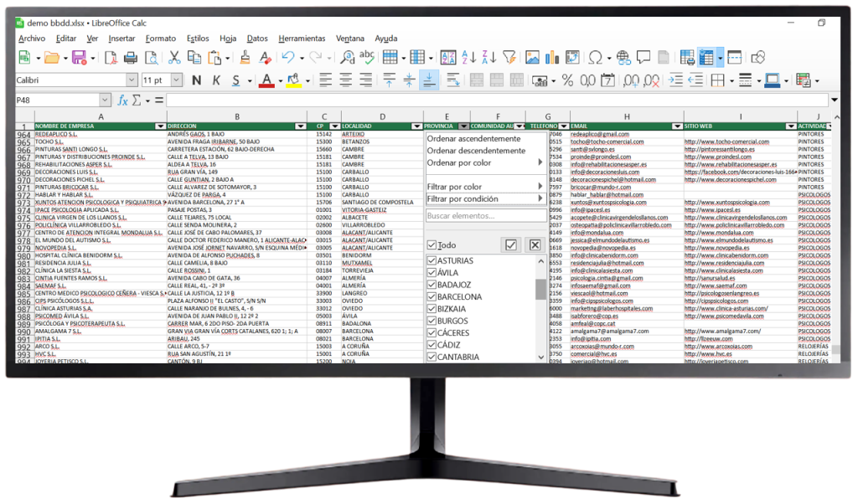Image resolution: width=858 pixels, height=504 pixels.
Task: Open the Datos menu
Action: 257,39
